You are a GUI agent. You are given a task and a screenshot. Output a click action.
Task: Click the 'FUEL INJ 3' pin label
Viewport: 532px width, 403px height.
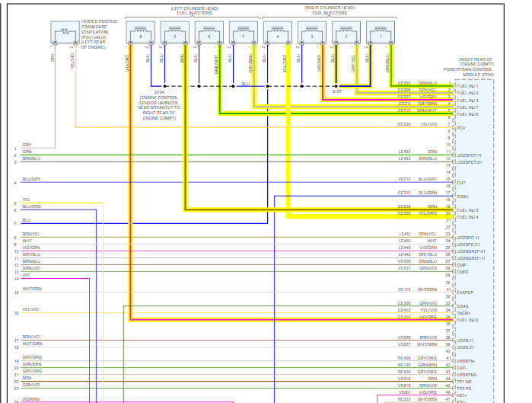467,101
